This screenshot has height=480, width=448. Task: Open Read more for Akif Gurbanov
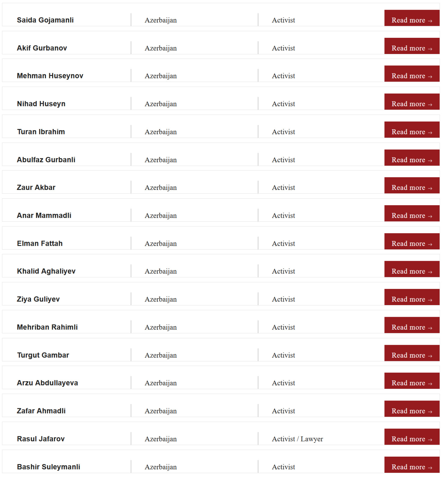(x=411, y=46)
